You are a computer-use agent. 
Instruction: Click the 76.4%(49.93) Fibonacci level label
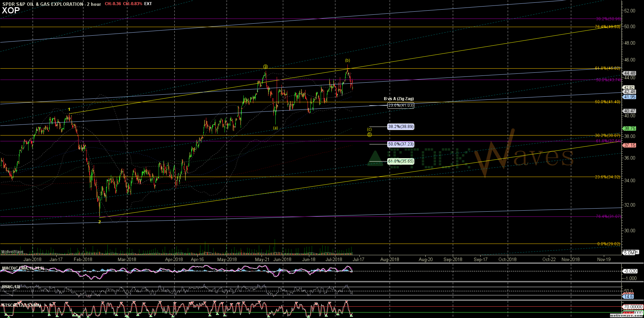pos(608,27)
